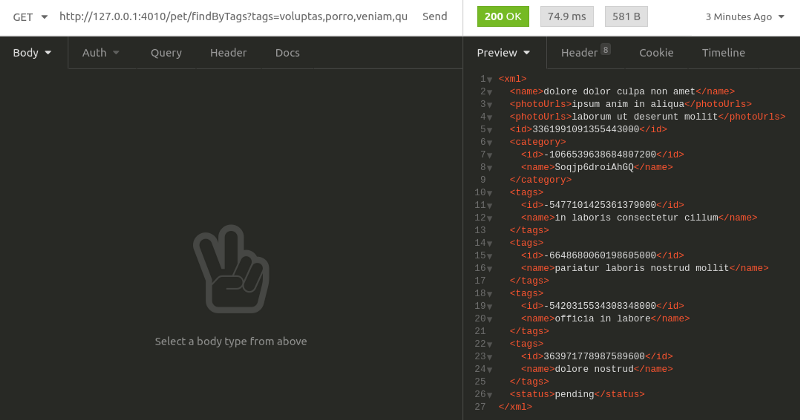The image size is (800, 420).
Task: Switch to the Cookie tab
Action: pyautogui.click(x=656, y=53)
